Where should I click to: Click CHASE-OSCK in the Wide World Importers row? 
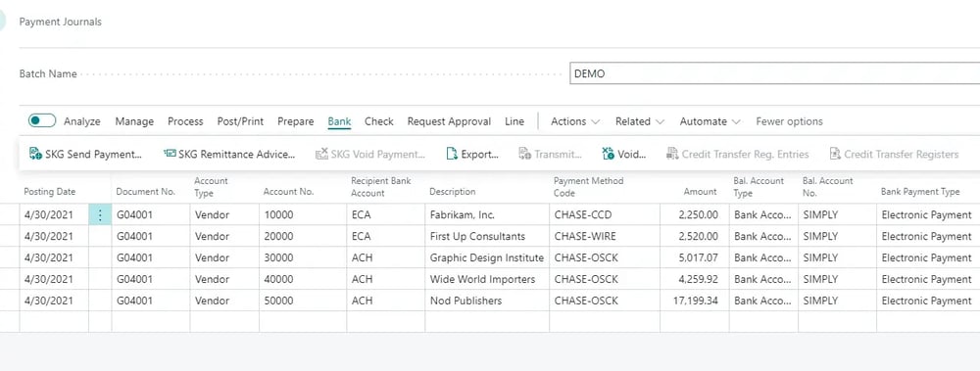[x=605, y=279]
